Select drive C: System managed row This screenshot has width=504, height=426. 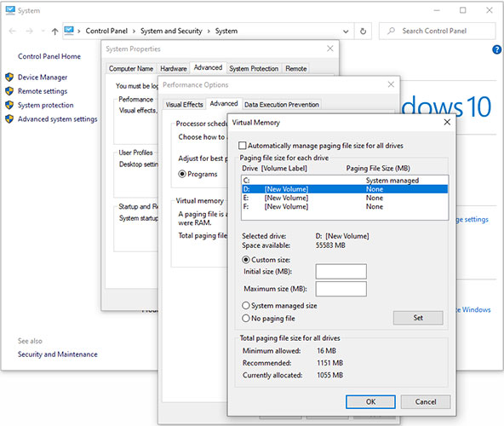[345, 180]
